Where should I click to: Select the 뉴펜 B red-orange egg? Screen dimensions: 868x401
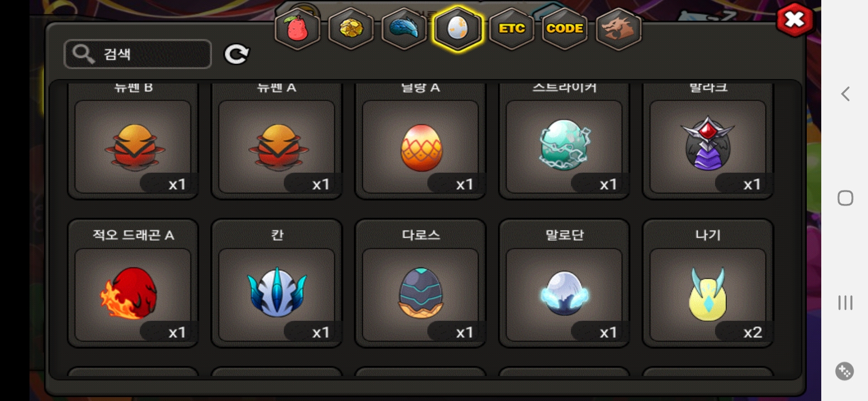click(x=133, y=141)
